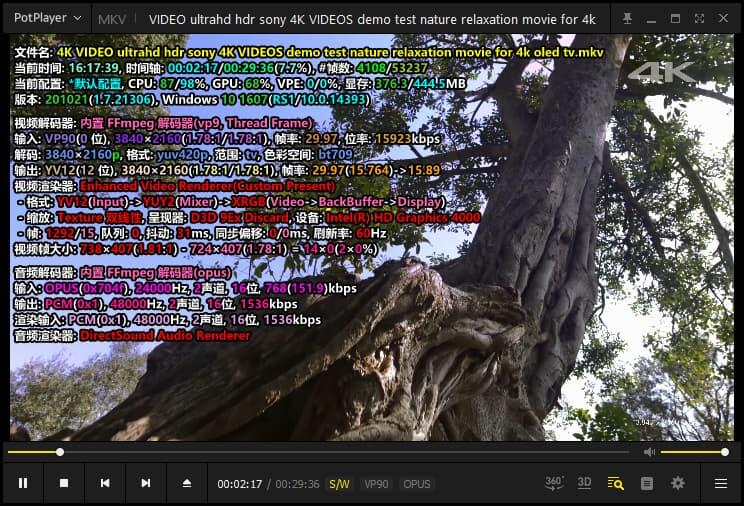The height and width of the screenshot is (506, 744).
Task: Enable 360 degree video mode
Action: tap(554, 483)
